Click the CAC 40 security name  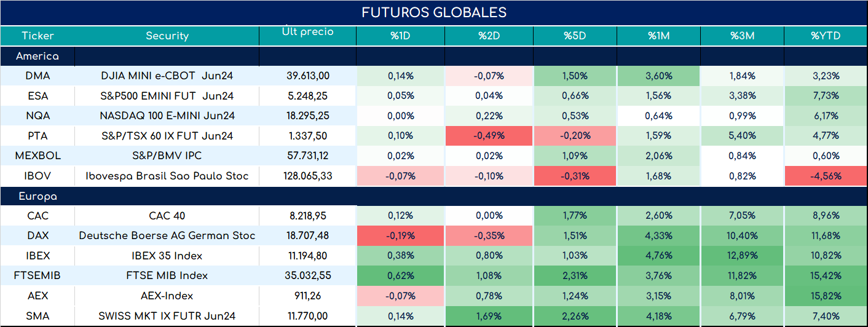(x=167, y=216)
